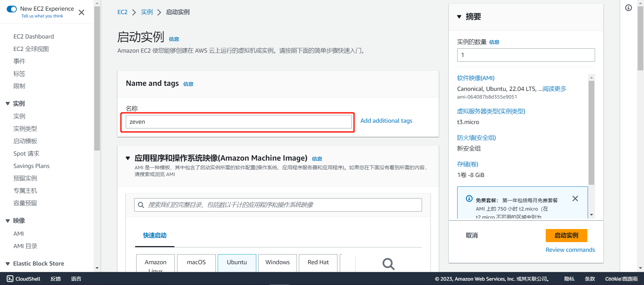This screenshot has width=644, height=285.
Task: Click the instance name field containing zeven
Action: coord(238,122)
